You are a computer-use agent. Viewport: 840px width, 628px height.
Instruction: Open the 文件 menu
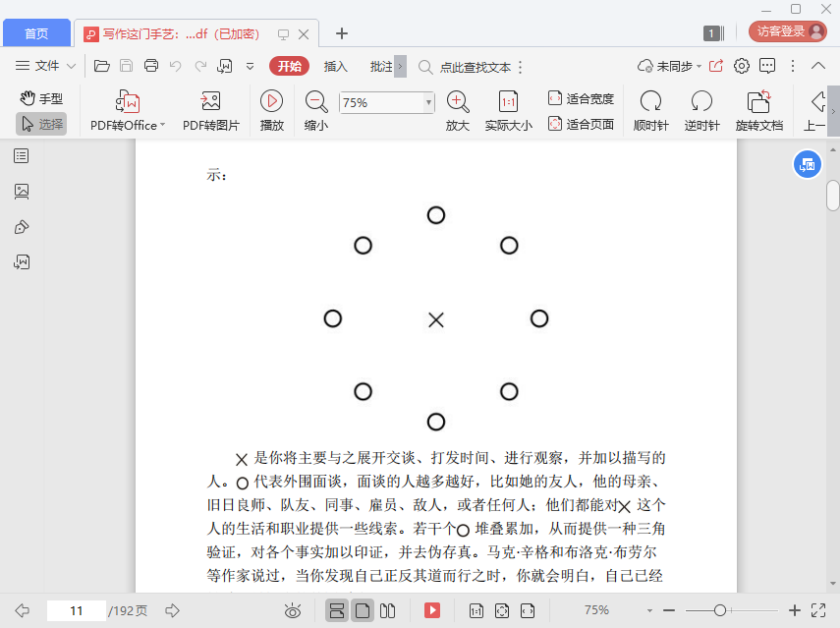[x=45, y=66]
